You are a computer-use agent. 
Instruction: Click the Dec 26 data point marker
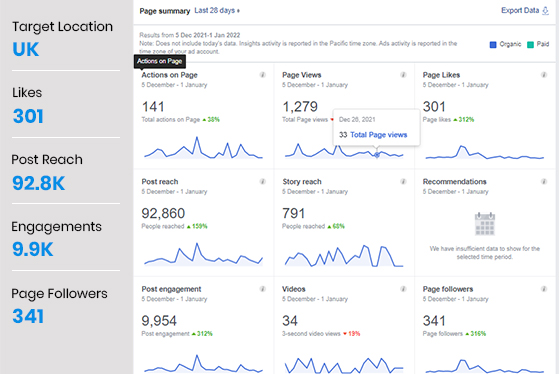tap(377, 155)
